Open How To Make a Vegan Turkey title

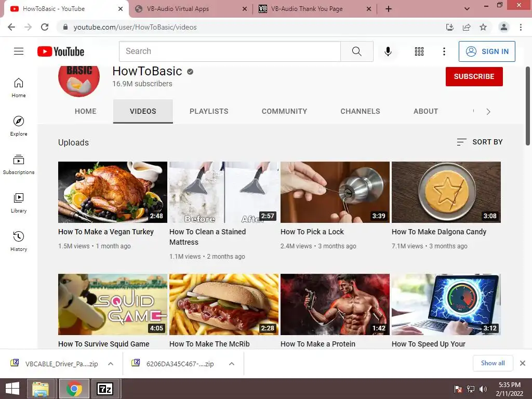pyautogui.click(x=106, y=232)
